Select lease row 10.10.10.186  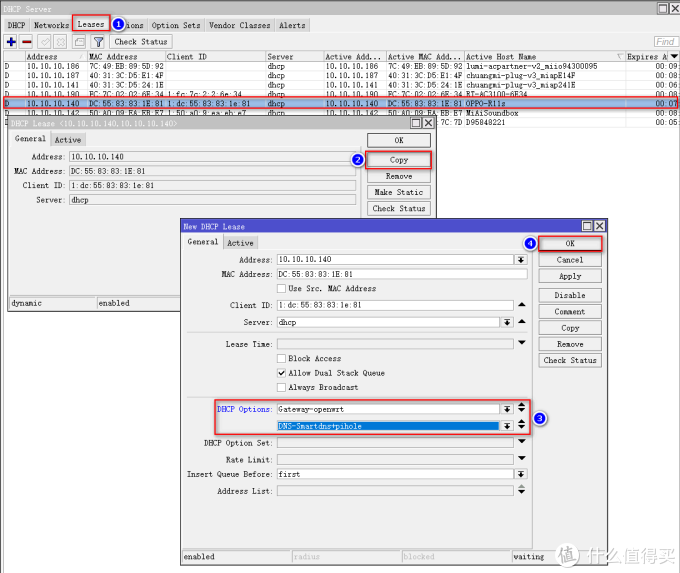(x=340, y=66)
